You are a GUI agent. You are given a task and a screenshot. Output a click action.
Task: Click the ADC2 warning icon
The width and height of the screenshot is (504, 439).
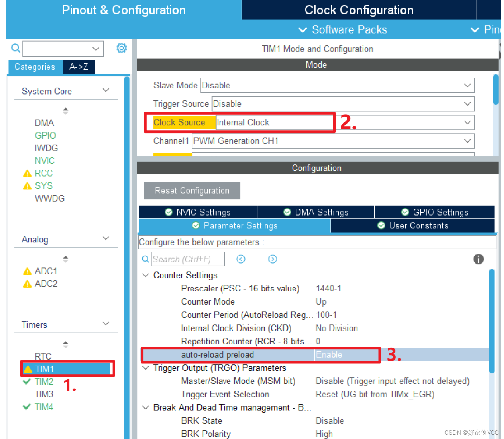click(x=27, y=284)
